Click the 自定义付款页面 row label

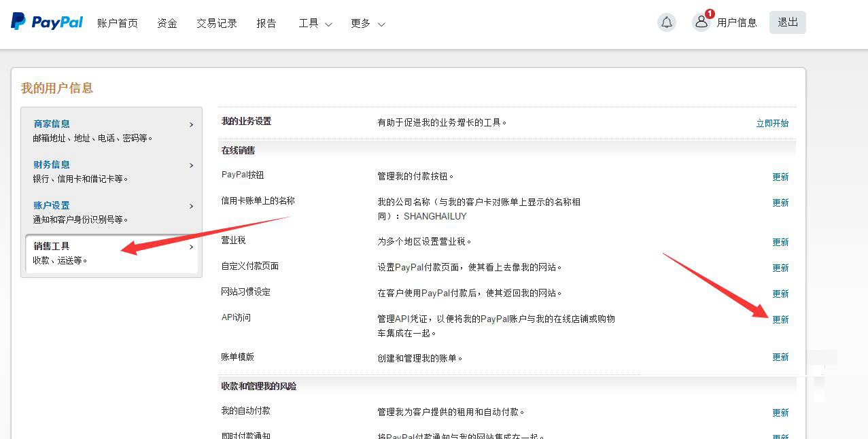pyautogui.click(x=250, y=266)
